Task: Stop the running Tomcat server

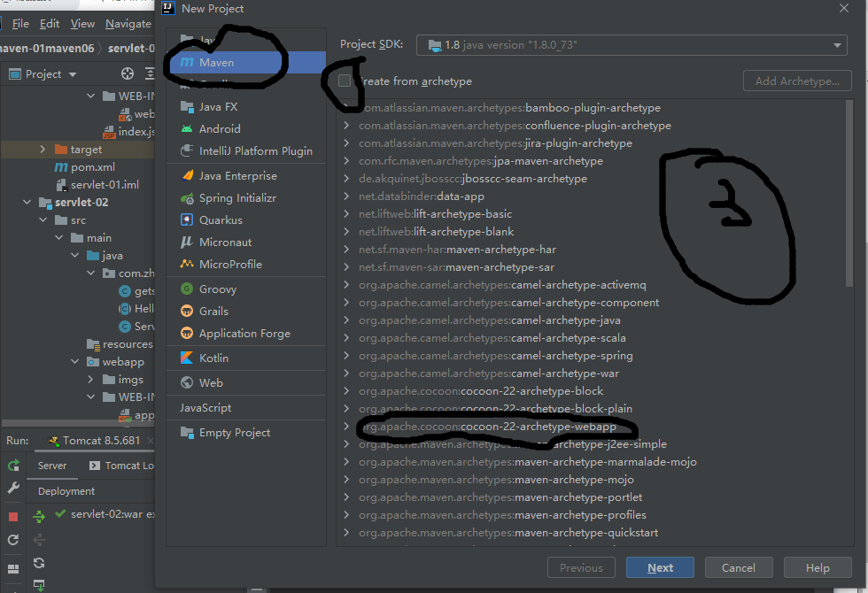Action: pyautogui.click(x=13, y=517)
